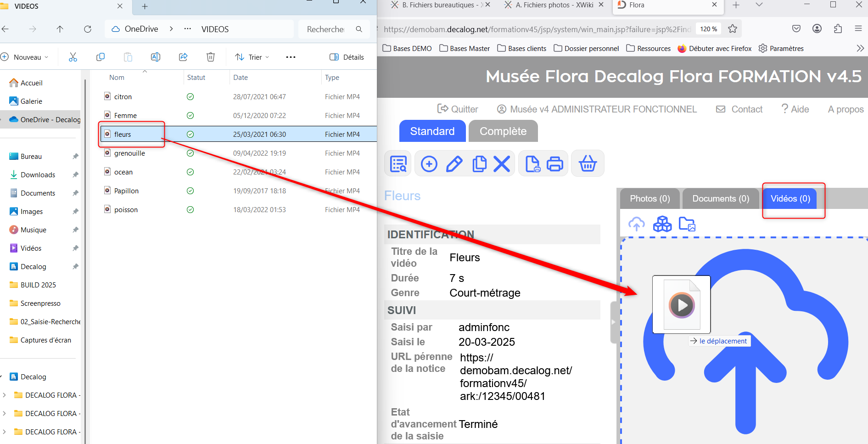Switch to the Complète view tab

(x=503, y=131)
